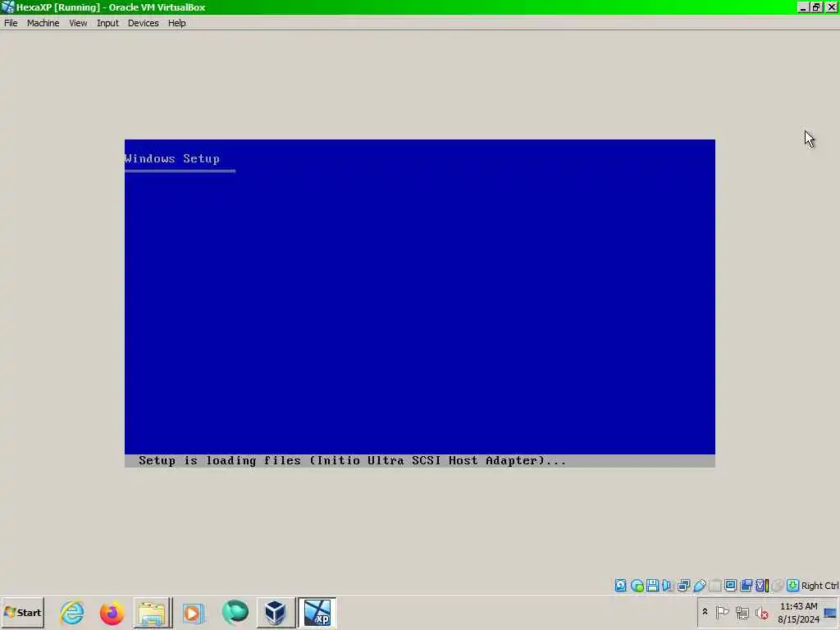The width and height of the screenshot is (840, 630).
Task: Open the View menu
Action: 78,23
